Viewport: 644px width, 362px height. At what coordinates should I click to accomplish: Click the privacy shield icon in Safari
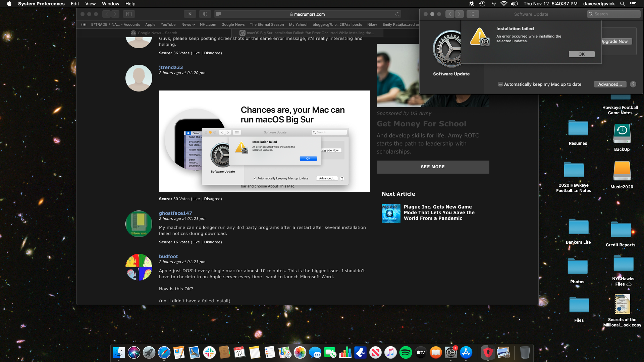point(205,14)
